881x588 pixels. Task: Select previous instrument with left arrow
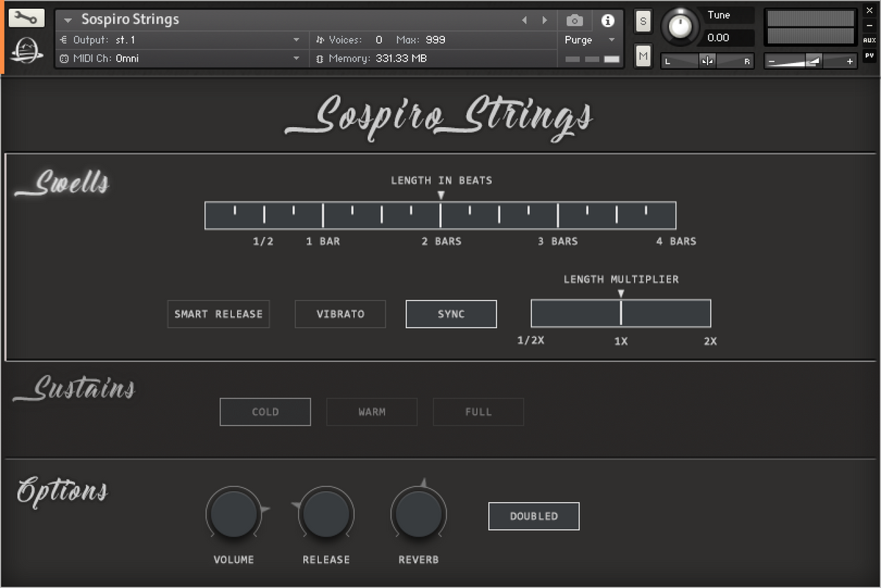[524, 21]
